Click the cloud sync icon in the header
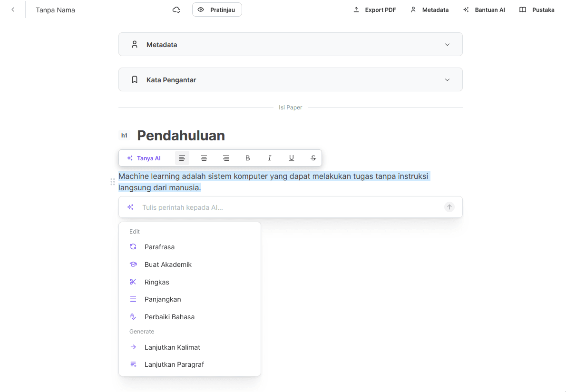Image resolution: width=566 pixels, height=392 pixels. tap(176, 10)
